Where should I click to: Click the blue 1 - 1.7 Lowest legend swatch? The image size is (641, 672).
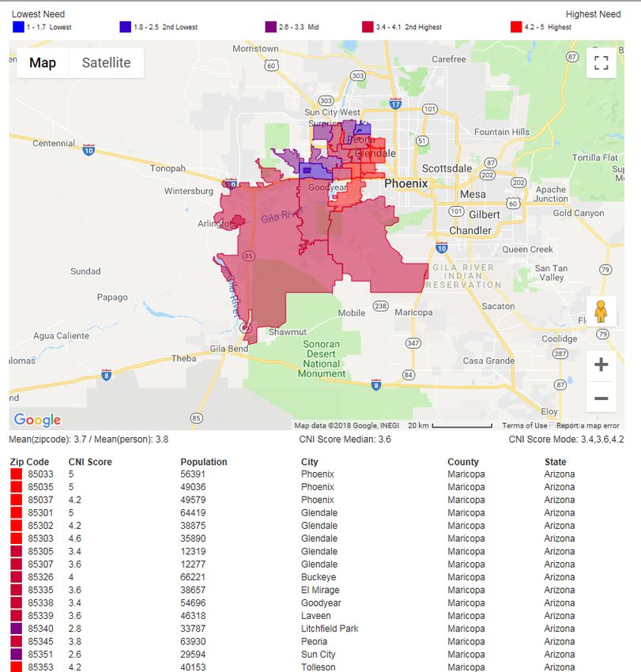pyautogui.click(x=18, y=27)
